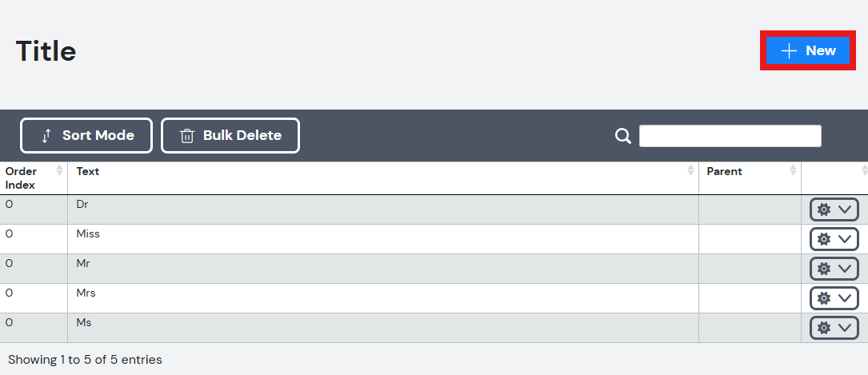
Task: Sort by the Order Index column
Action: point(34,178)
